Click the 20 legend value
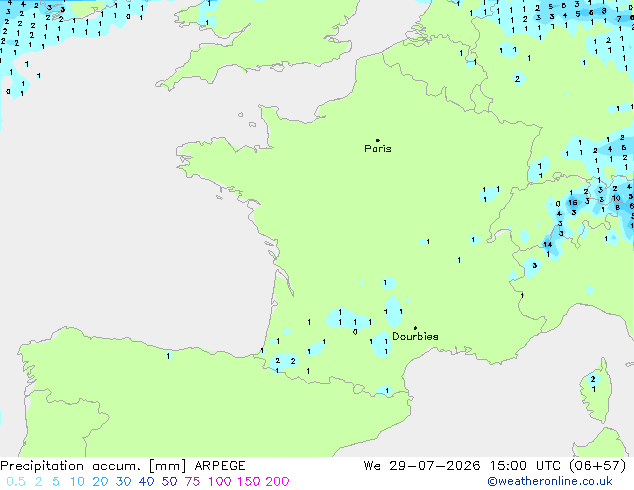Viewport: 634px width, 490px height. [x=100, y=482]
